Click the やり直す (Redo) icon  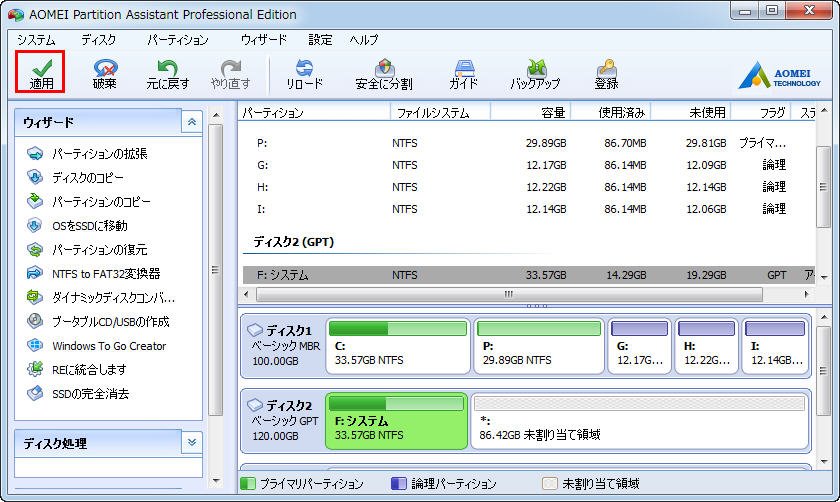[x=230, y=73]
